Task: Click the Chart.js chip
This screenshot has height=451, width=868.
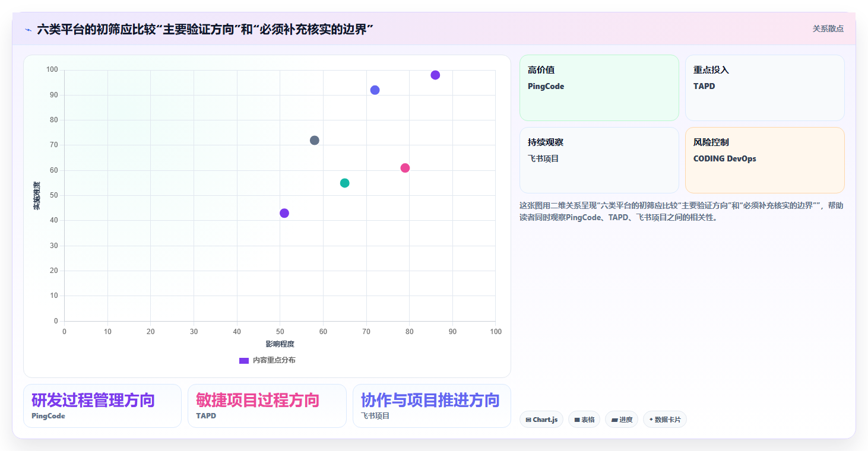Action: pos(541,420)
